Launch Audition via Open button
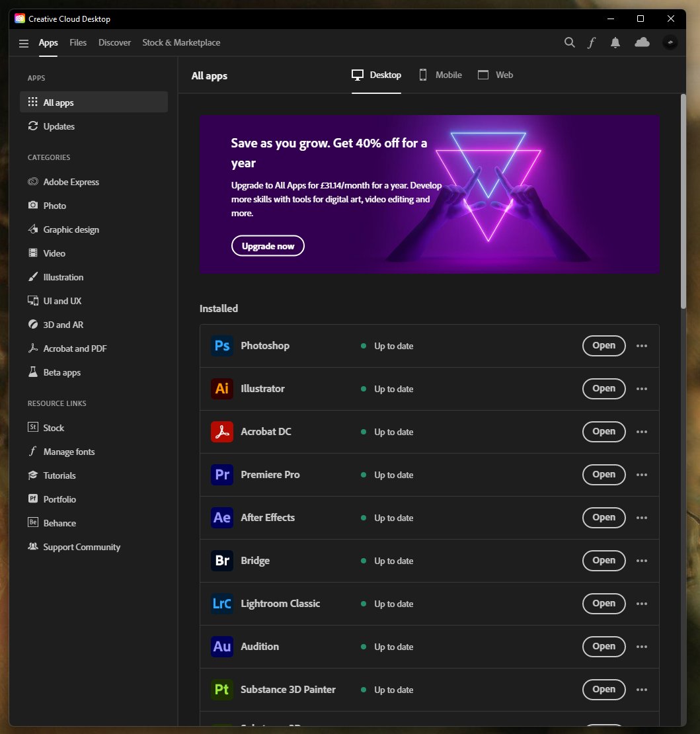700x734 pixels. [603, 647]
